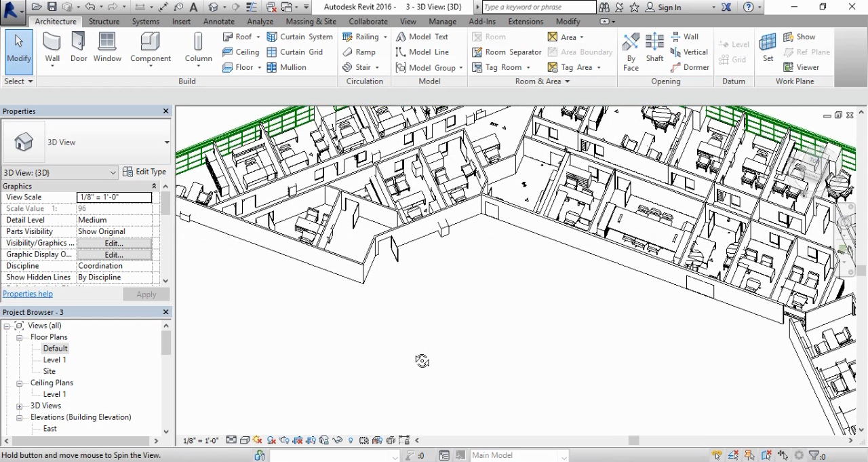This screenshot has width=868, height=462.
Task: Choose the Ceiling tool
Action: (x=241, y=52)
